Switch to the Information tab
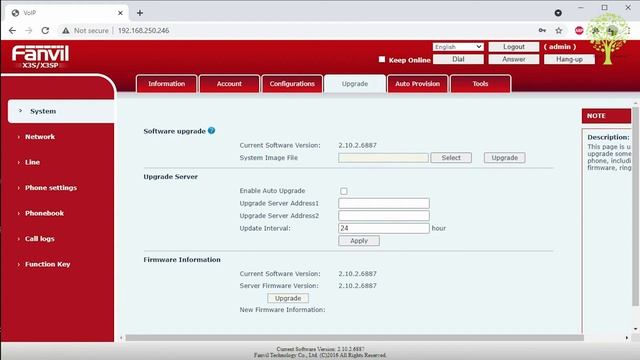 (x=167, y=84)
